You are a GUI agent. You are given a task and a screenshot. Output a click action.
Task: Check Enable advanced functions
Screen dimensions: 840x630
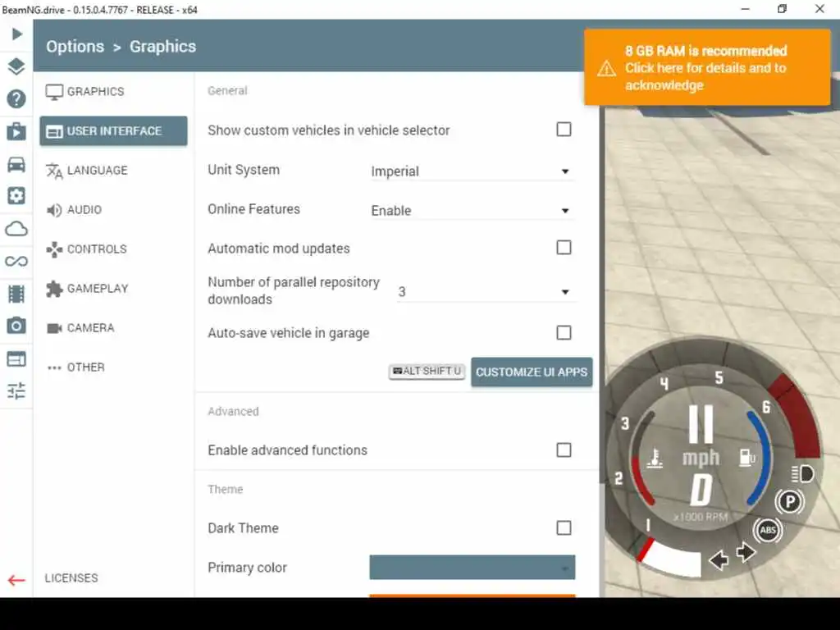(564, 450)
